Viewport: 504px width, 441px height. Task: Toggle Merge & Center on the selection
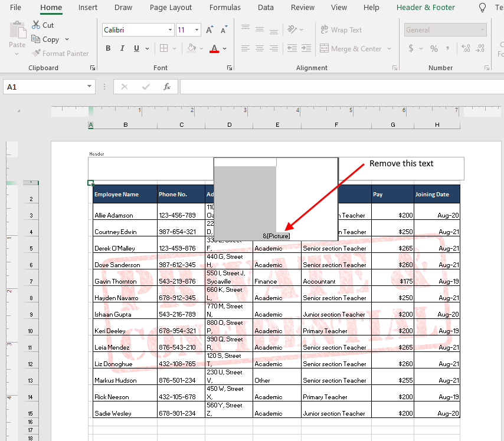(x=351, y=48)
